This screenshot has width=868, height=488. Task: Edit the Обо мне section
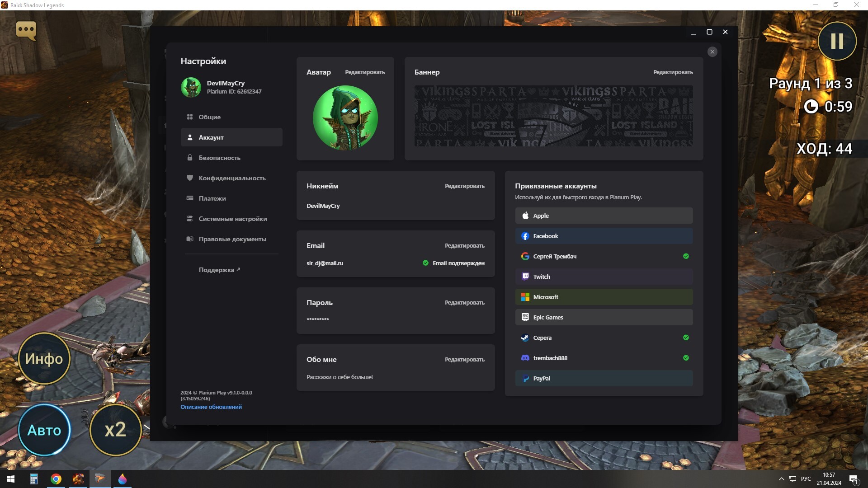(464, 360)
